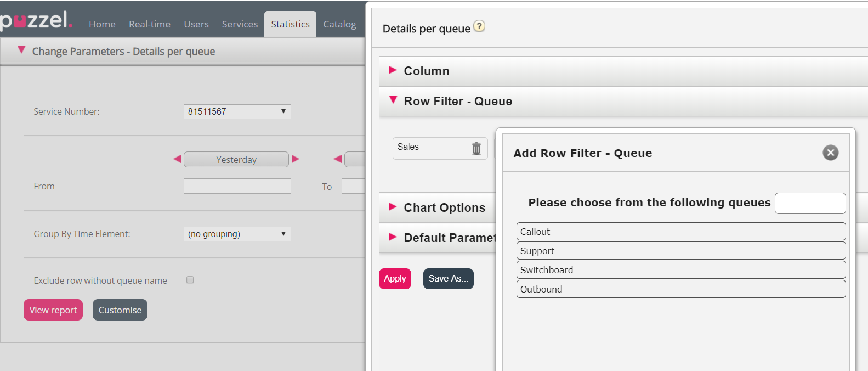The width and height of the screenshot is (868, 371).
Task: Delete the Sales queue filter with trash icon
Action: (x=476, y=148)
